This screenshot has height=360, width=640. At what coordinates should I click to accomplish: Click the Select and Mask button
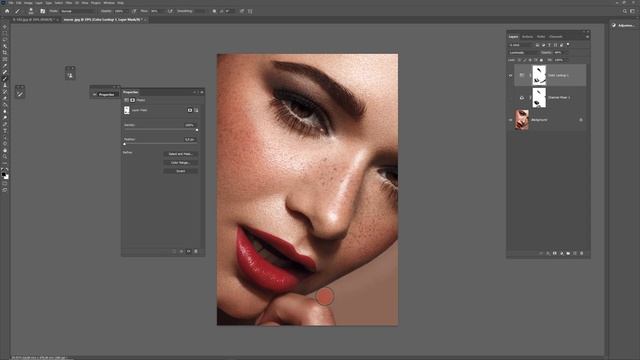point(181,154)
